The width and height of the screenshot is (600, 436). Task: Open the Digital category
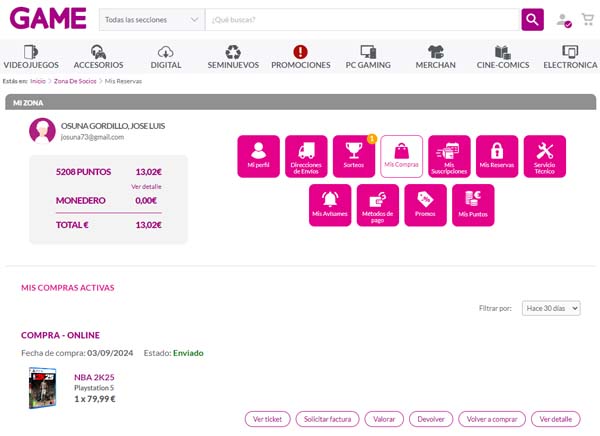point(166,57)
